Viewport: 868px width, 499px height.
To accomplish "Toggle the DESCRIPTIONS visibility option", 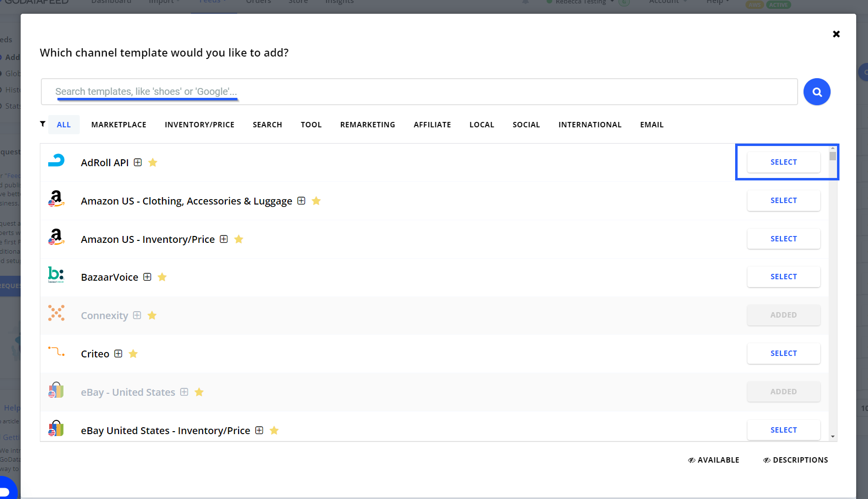I will (x=795, y=460).
